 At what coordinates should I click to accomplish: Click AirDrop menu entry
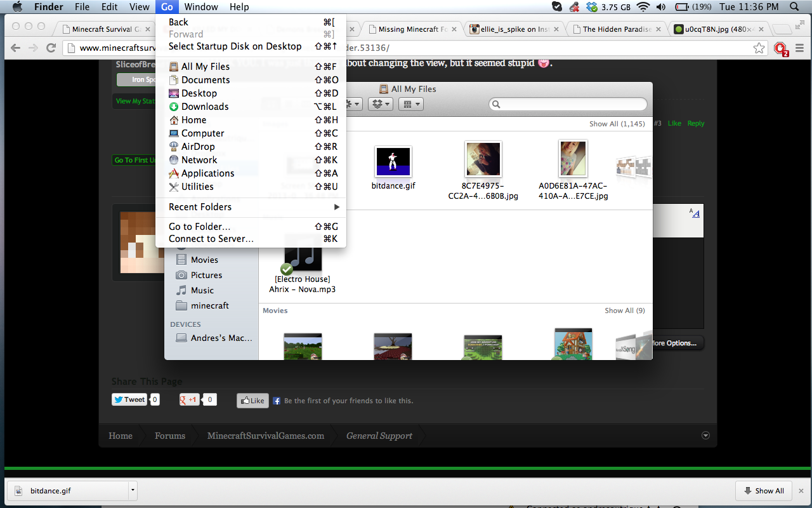(251, 147)
